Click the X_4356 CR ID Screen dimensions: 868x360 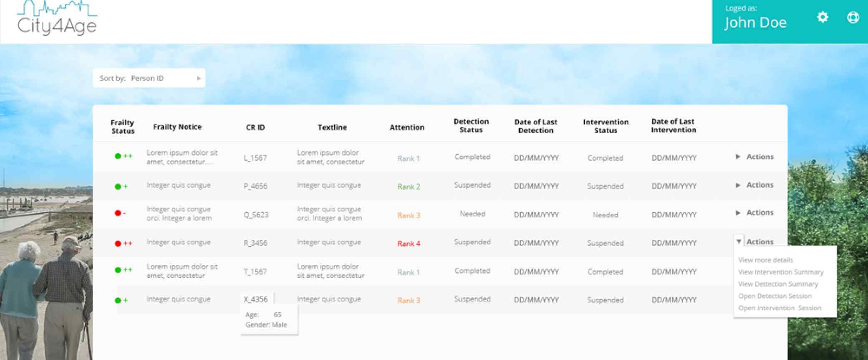pos(255,299)
